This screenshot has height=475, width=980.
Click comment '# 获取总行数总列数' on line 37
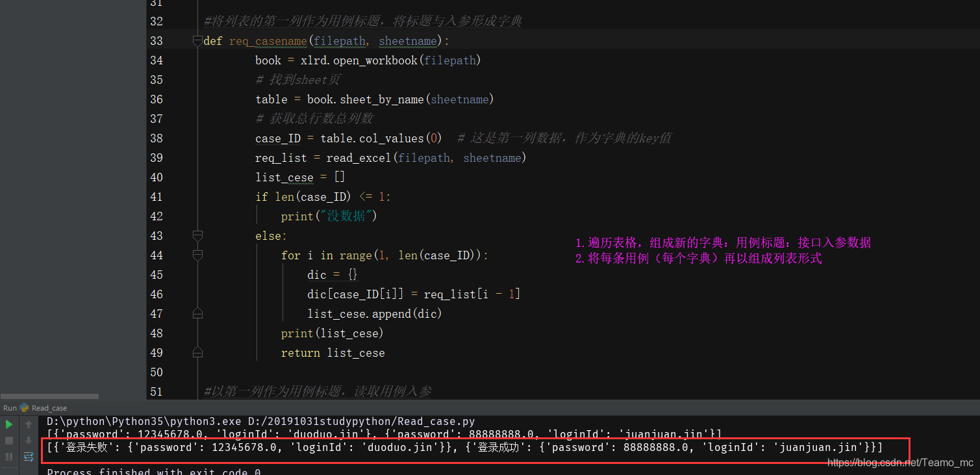click(x=314, y=119)
